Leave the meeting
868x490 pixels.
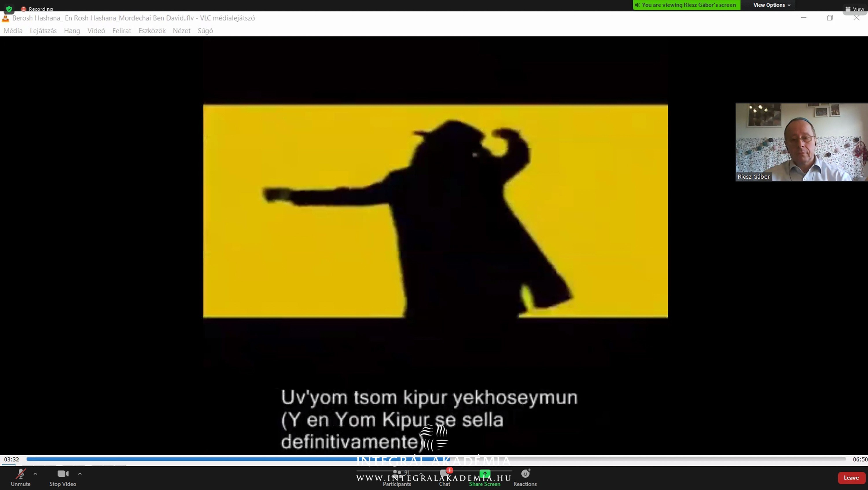click(x=851, y=478)
